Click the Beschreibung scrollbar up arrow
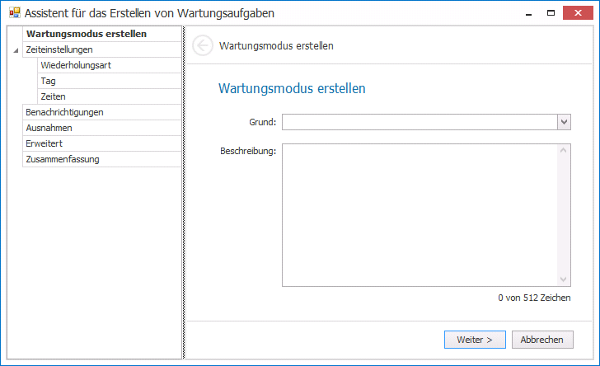Viewport: 600px width, 366px height. coord(563,150)
